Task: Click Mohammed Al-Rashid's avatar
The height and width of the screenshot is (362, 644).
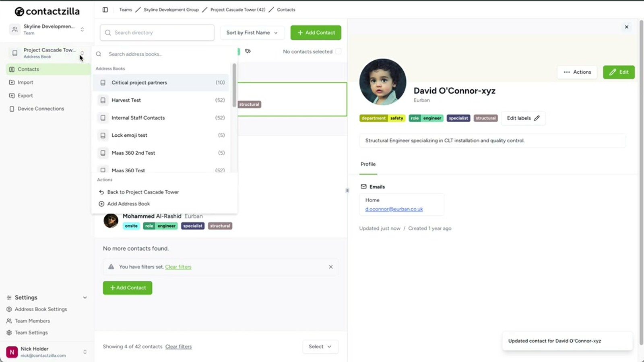Action: pos(111,220)
